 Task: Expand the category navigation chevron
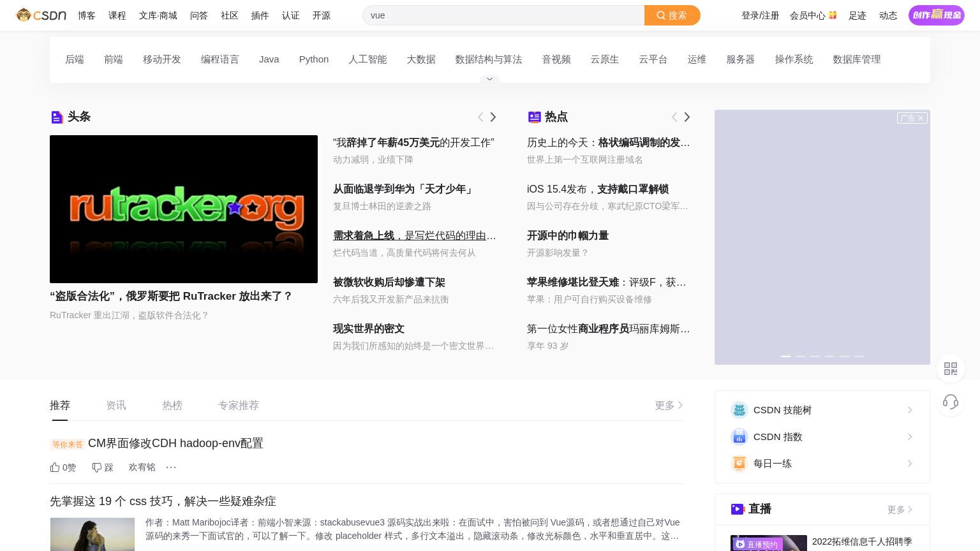(489, 79)
